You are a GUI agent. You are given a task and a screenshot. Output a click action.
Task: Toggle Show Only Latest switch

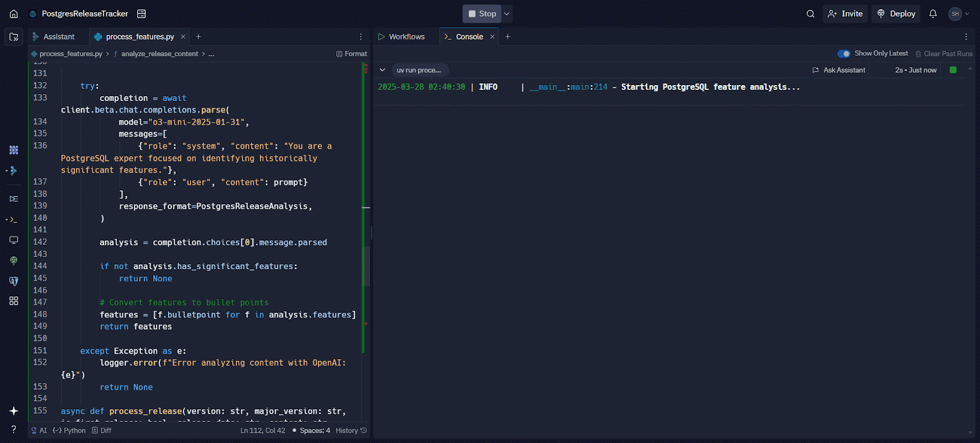click(x=843, y=53)
